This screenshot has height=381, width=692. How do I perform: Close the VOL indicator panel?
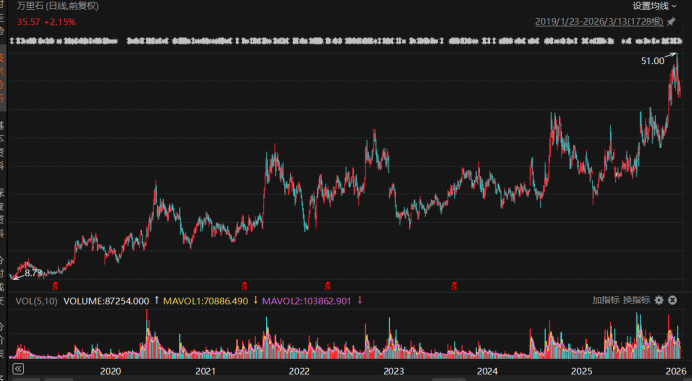(673, 300)
